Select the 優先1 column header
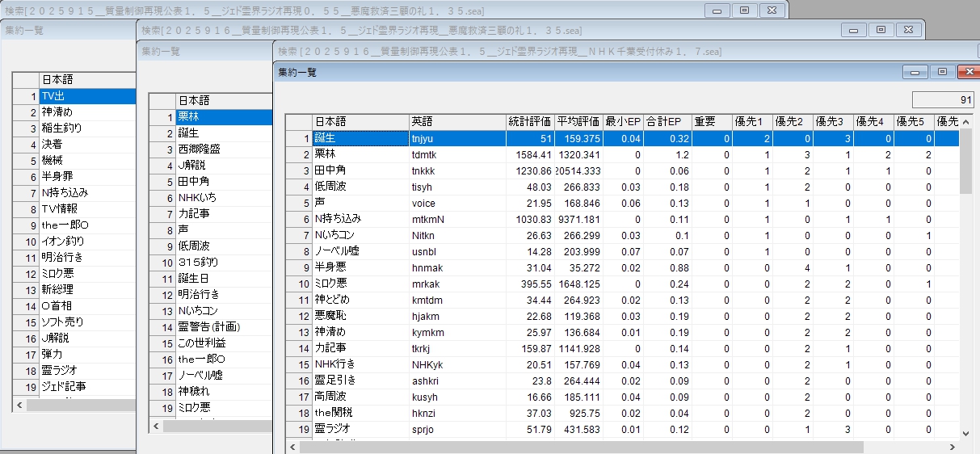Viewport: 980px width, 454px height. coord(752,122)
